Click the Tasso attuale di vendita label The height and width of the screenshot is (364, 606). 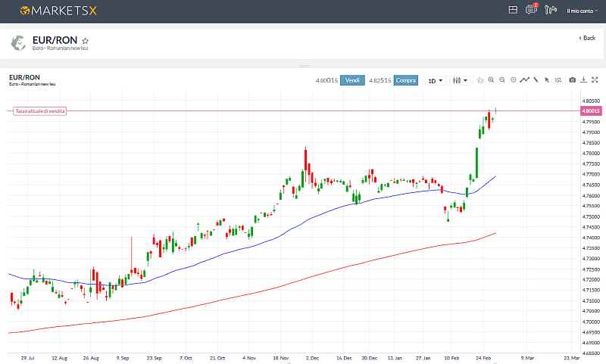[x=40, y=111]
